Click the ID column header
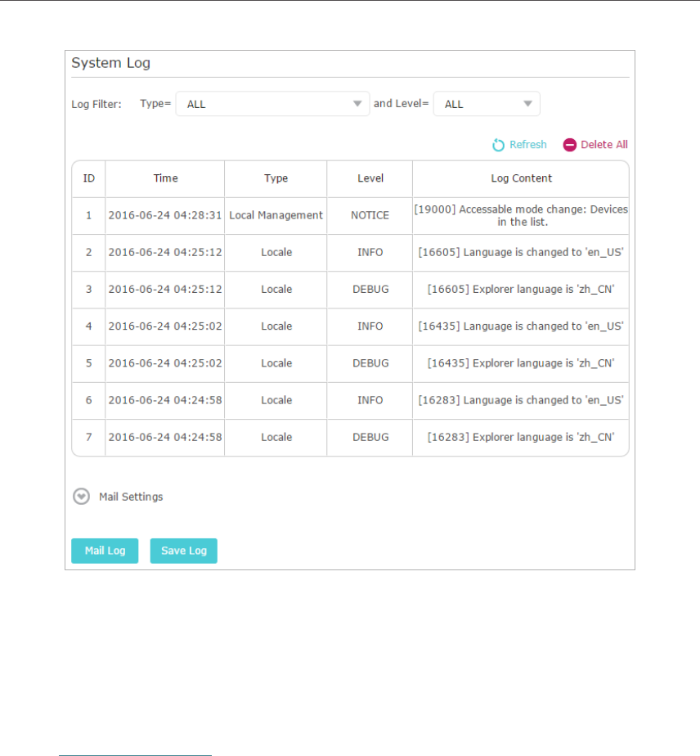The width and height of the screenshot is (700, 756). pyautogui.click(x=88, y=178)
